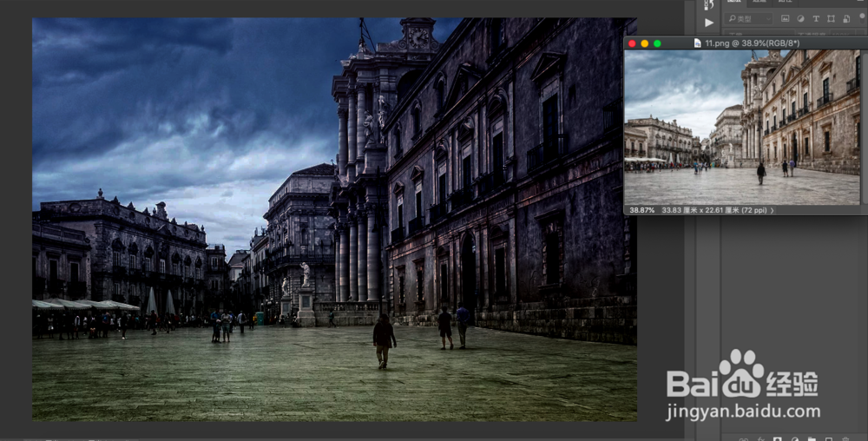Toggle the layer filtering switch
This screenshot has height=441, width=868.
pos(864,19)
